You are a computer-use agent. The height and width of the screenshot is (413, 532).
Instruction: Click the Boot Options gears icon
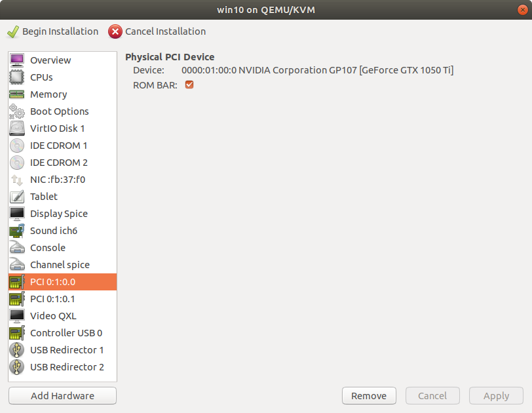[17, 111]
